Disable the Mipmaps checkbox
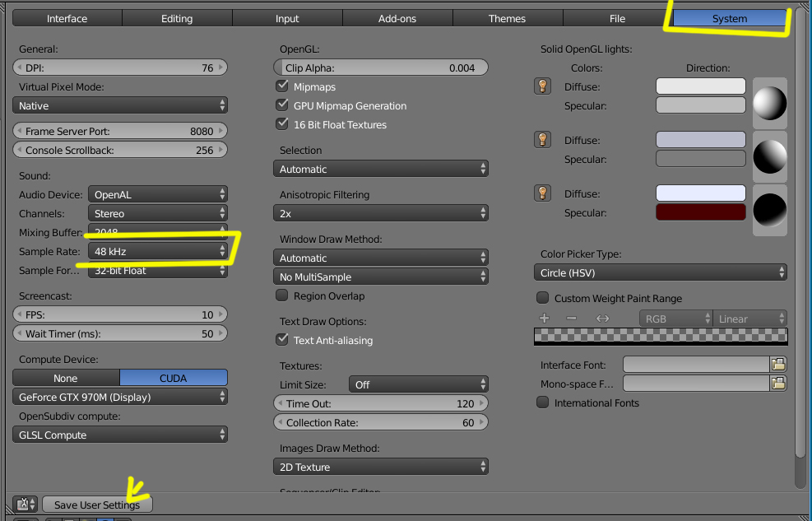Screen dimensions: 812x521 coord(282,86)
